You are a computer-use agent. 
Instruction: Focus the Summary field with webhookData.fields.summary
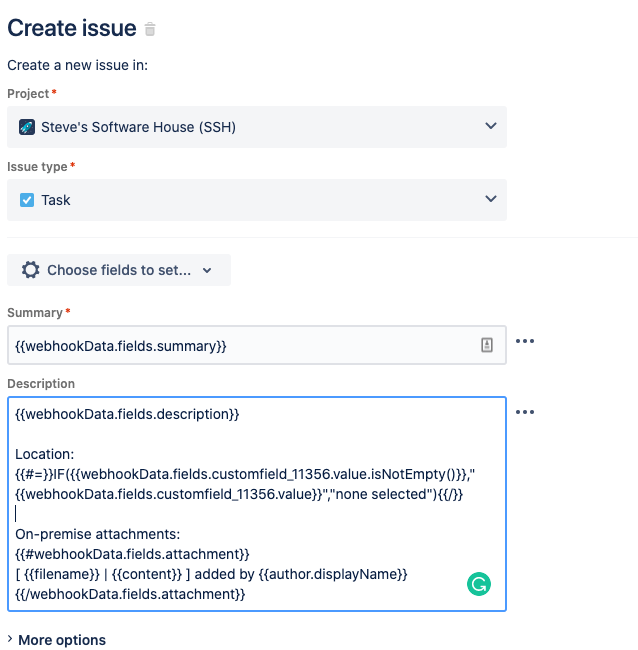(257, 345)
